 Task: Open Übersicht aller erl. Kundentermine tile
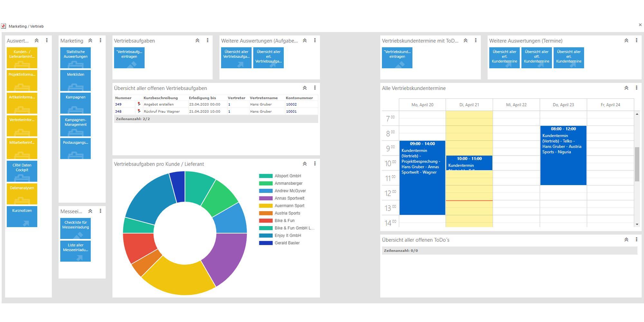pos(569,58)
